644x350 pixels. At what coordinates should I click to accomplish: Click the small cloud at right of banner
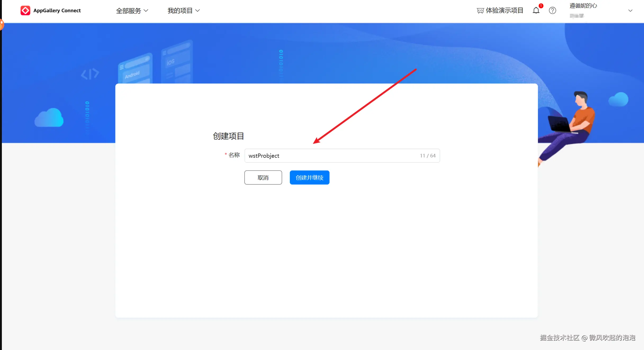click(x=618, y=100)
